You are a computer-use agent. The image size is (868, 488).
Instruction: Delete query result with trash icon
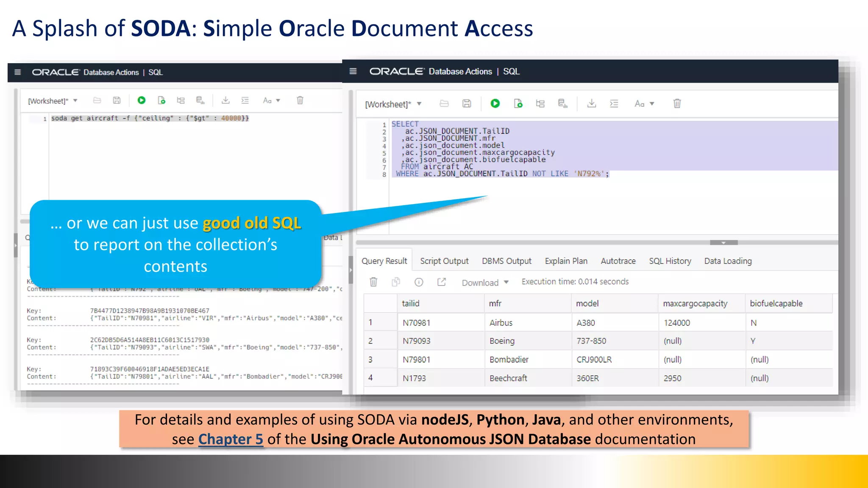point(373,282)
